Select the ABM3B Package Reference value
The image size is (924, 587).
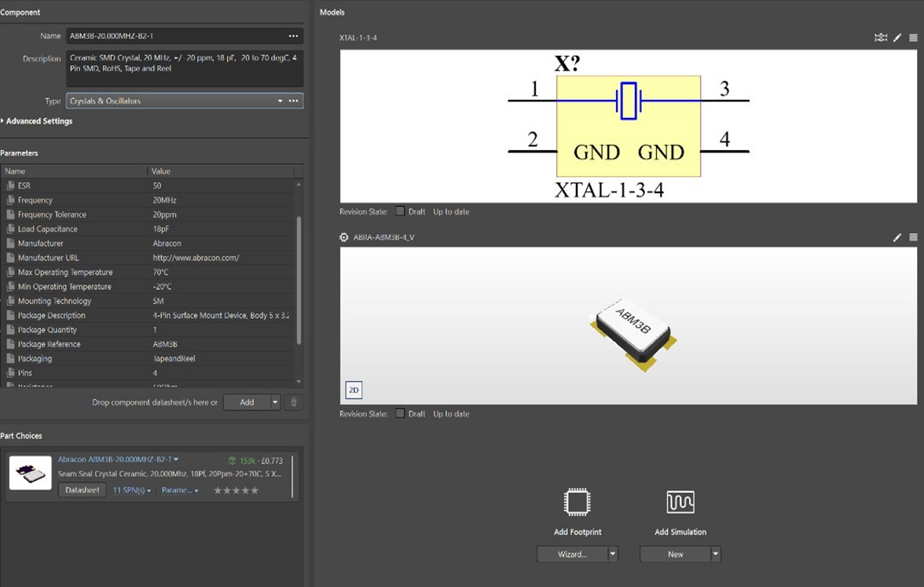[x=165, y=344]
